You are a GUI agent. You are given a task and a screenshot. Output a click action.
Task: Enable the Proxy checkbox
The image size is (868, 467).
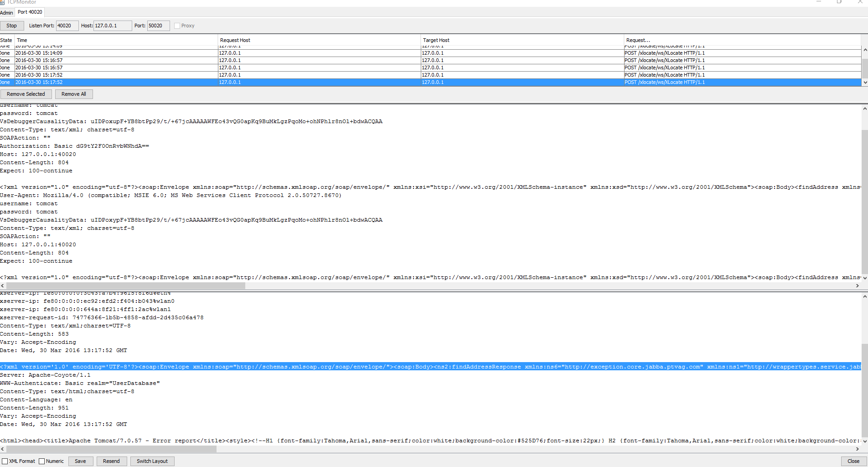[177, 26]
